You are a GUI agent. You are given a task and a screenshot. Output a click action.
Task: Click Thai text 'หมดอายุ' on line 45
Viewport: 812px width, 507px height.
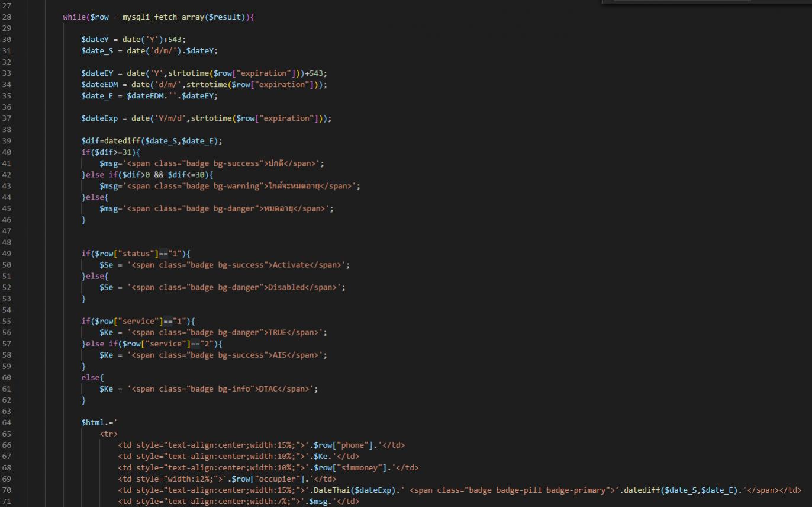pyautogui.click(x=278, y=208)
